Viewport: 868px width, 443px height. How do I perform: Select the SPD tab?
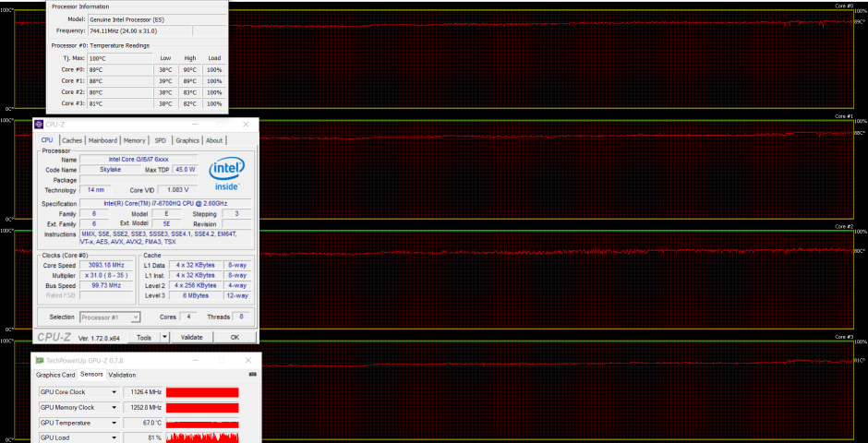click(x=160, y=140)
